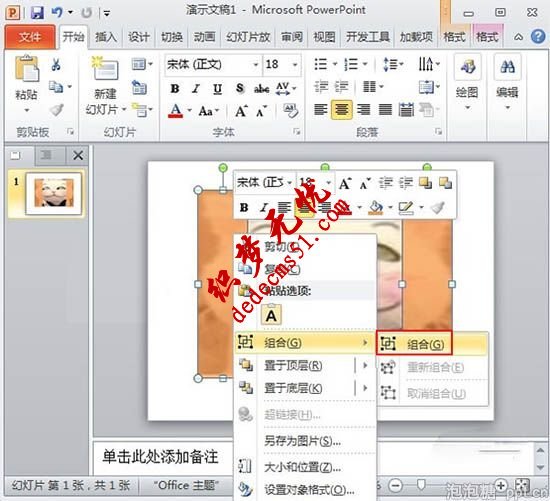This screenshot has width=550, height=501.
Task: Click the Help question mark icon
Action: [538, 36]
